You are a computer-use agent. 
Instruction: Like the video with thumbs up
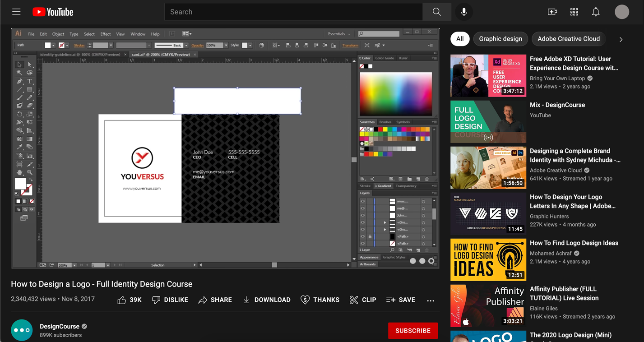129,300
